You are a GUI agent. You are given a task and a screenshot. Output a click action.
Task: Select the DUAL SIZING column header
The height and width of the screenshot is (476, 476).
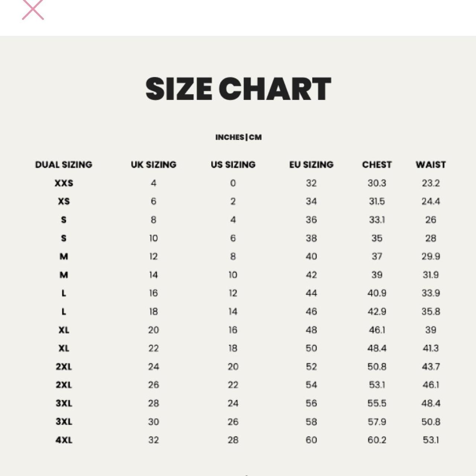(x=64, y=164)
